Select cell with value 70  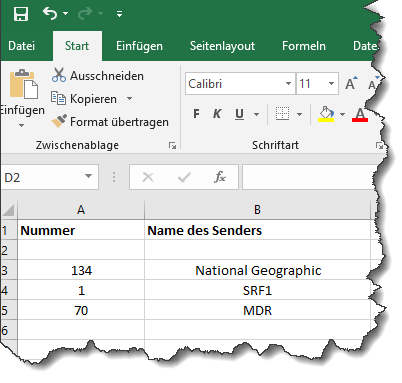81,310
